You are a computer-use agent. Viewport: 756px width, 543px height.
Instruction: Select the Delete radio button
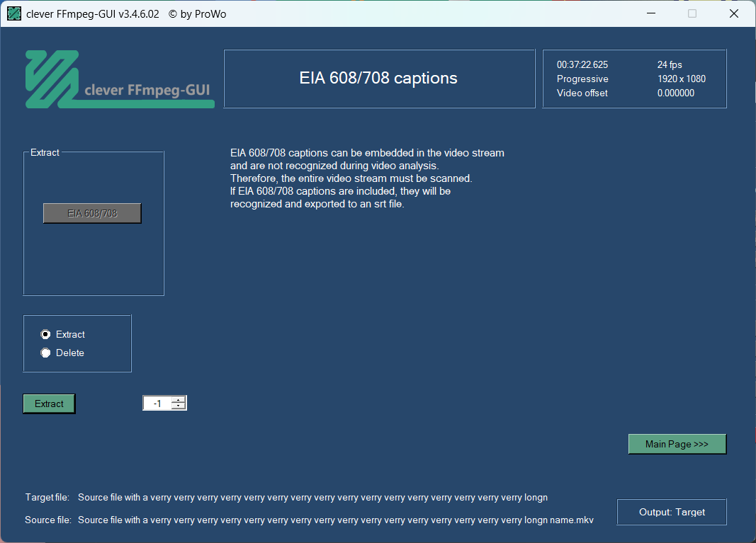point(45,353)
